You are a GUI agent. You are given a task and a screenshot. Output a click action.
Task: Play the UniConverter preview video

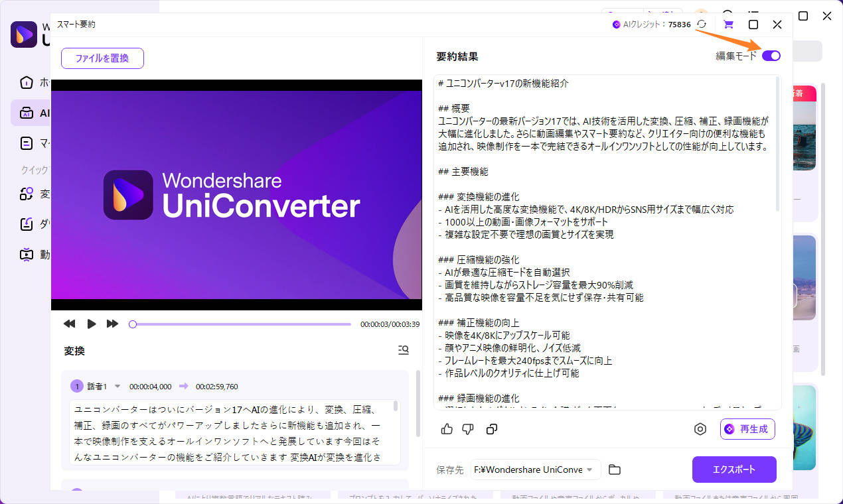coord(91,324)
